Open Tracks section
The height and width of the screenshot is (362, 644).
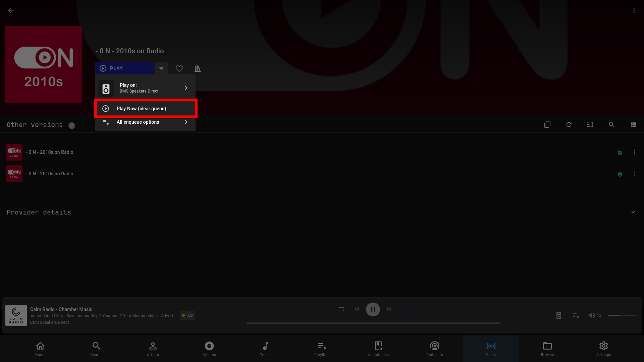[266, 349]
